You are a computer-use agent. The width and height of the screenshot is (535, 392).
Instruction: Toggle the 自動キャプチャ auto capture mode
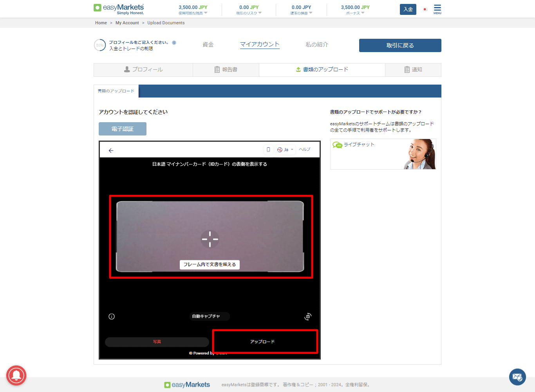click(209, 316)
